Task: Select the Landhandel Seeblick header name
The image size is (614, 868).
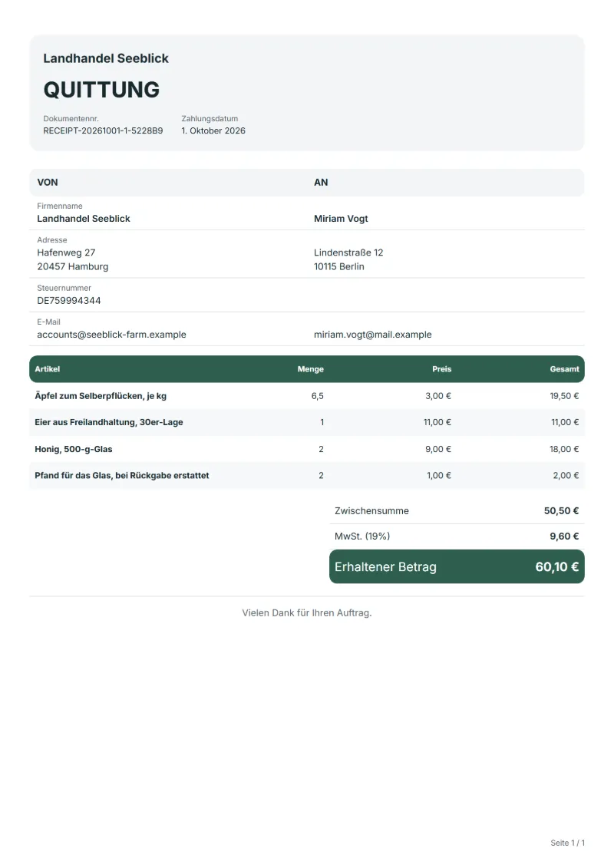Action: 106,58
